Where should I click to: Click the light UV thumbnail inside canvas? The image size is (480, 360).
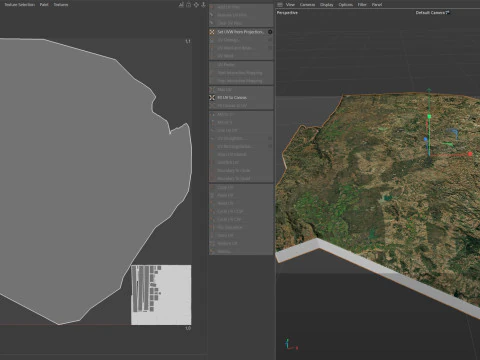(161, 295)
